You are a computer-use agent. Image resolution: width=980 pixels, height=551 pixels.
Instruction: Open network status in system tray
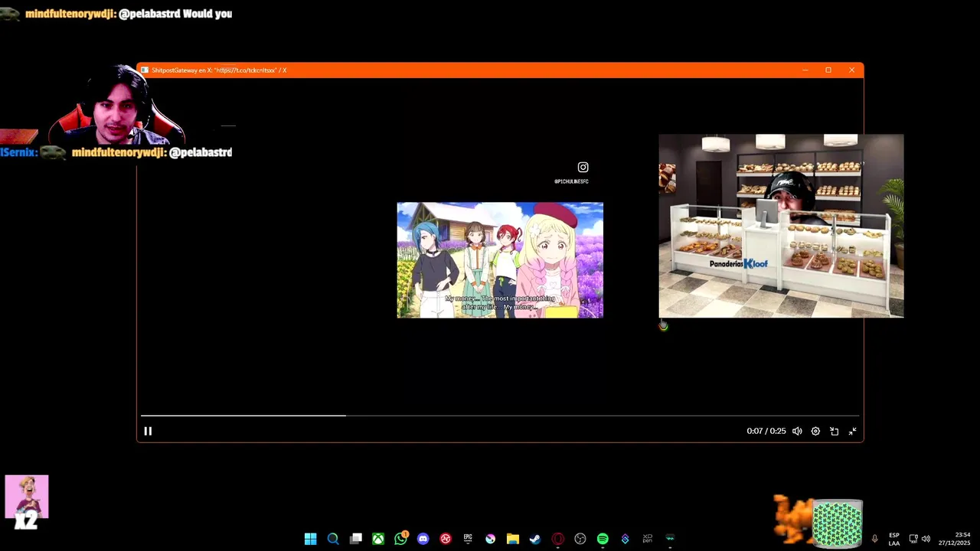(x=913, y=539)
